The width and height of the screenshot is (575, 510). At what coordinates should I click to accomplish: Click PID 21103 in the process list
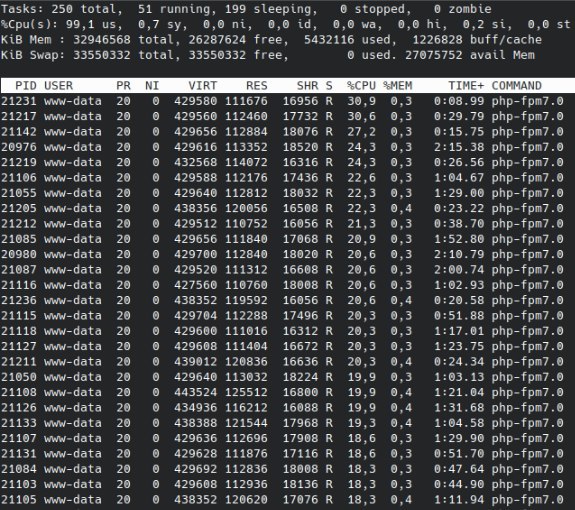[x=19, y=484]
